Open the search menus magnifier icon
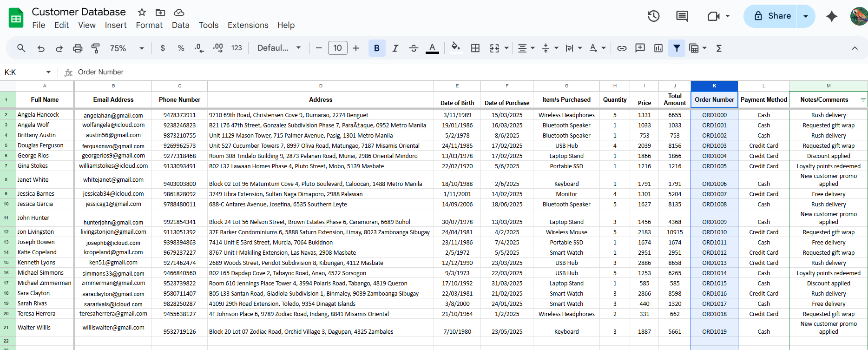The image size is (868, 350). click(x=21, y=48)
